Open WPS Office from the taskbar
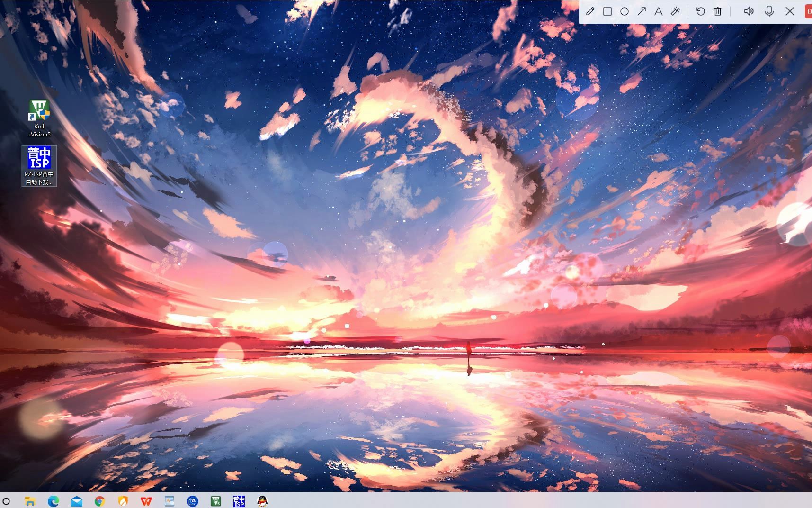The height and width of the screenshot is (508, 812). click(146, 501)
